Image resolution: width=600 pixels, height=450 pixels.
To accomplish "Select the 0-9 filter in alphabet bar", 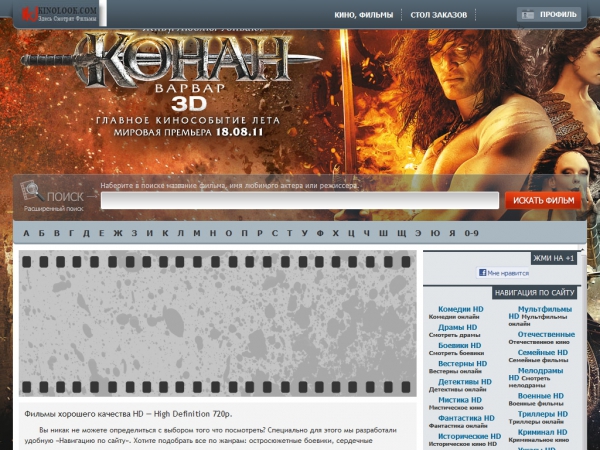I will point(472,233).
